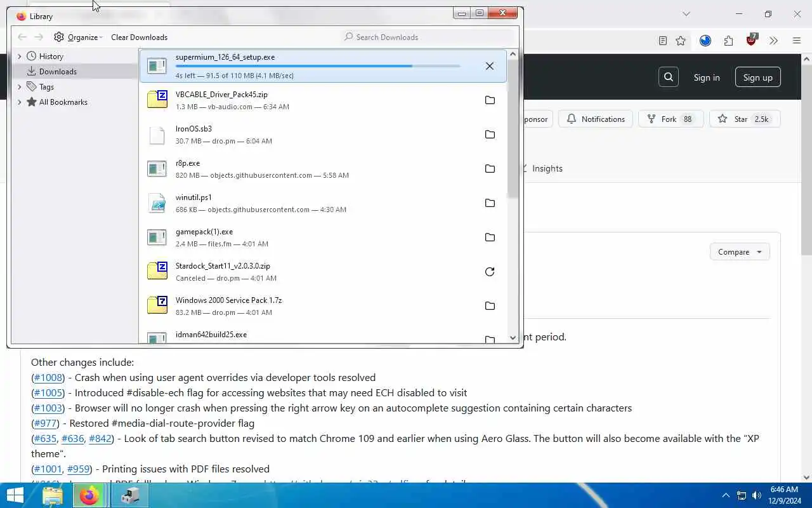The image size is (812, 508).
Task: Show more toolbar tools overflow chevron
Action: (773, 41)
